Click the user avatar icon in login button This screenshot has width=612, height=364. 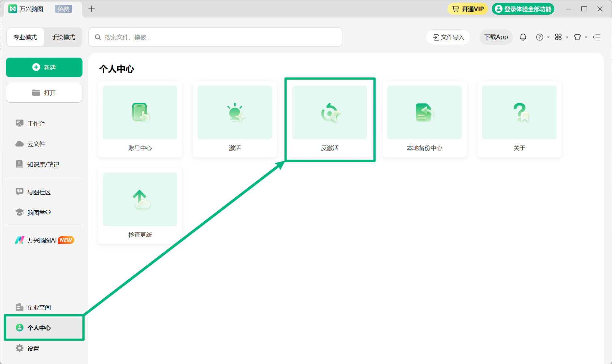(x=498, y=9)
